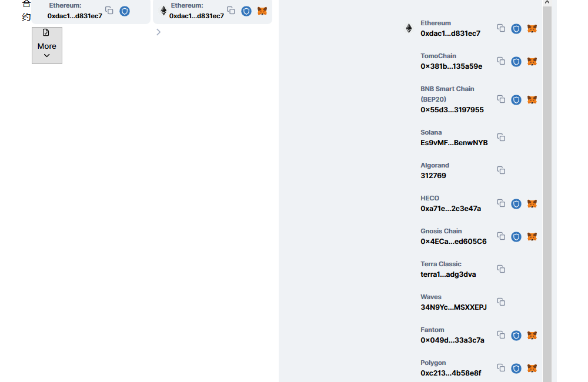Click the right chevron arrow under the Ethereum card
This screenshot has width=588, height=382.
158,32
